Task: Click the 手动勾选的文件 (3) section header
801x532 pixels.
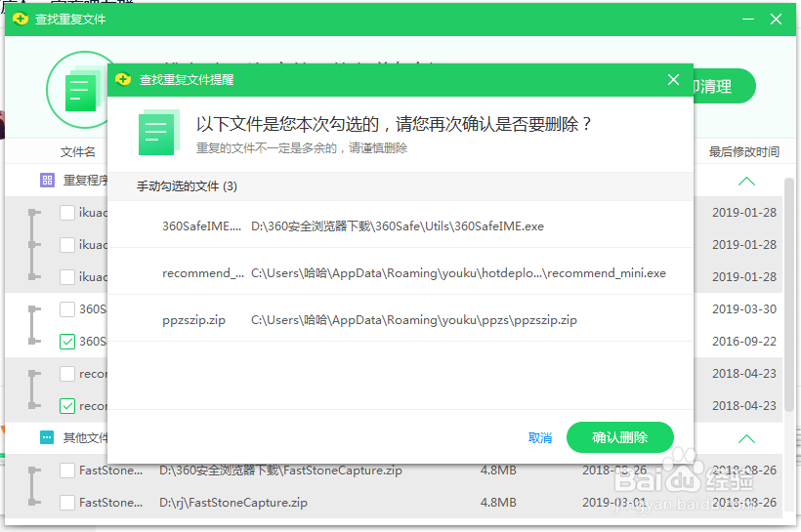Action: click(x=400, y=186)
